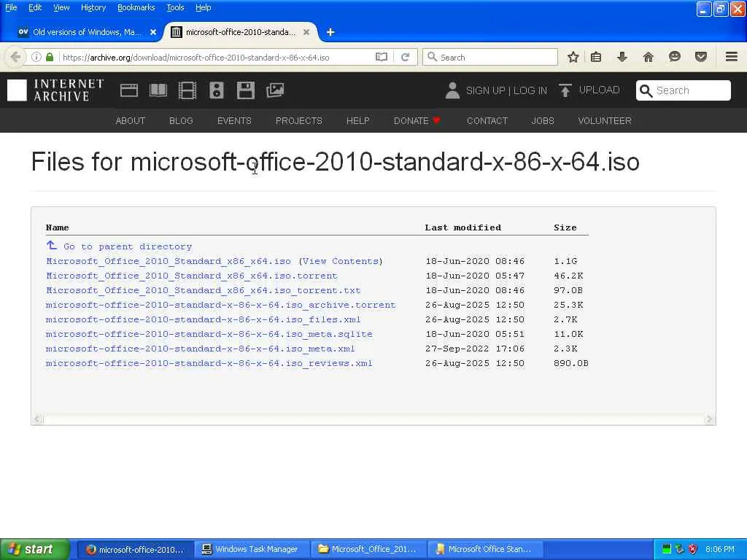Click the VOLUNTEER navigation link
747x560 pixels.
[x=605, y=121]
